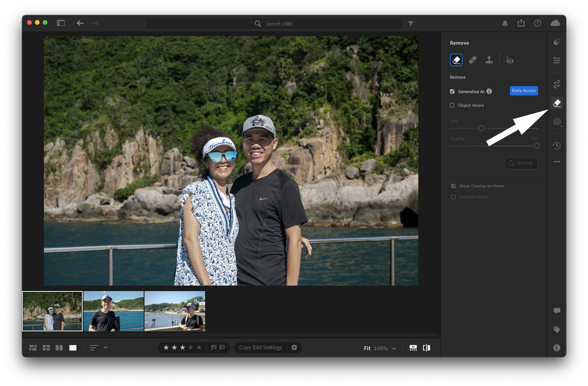The width and height of the screenshot is (588, 386).
Task: Open the Help question mark icon
Action: coord(537,23)
